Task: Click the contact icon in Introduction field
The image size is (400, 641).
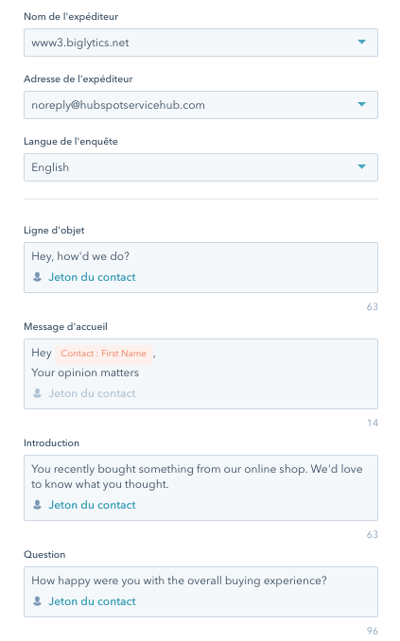Action: click(37, 505)
